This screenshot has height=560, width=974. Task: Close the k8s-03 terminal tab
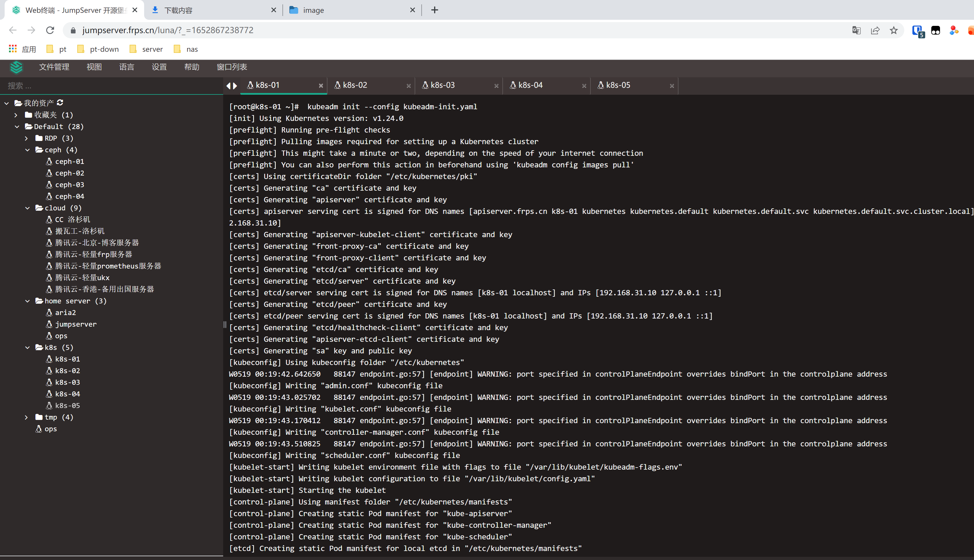pyautogui.click(x=496, y=86)
